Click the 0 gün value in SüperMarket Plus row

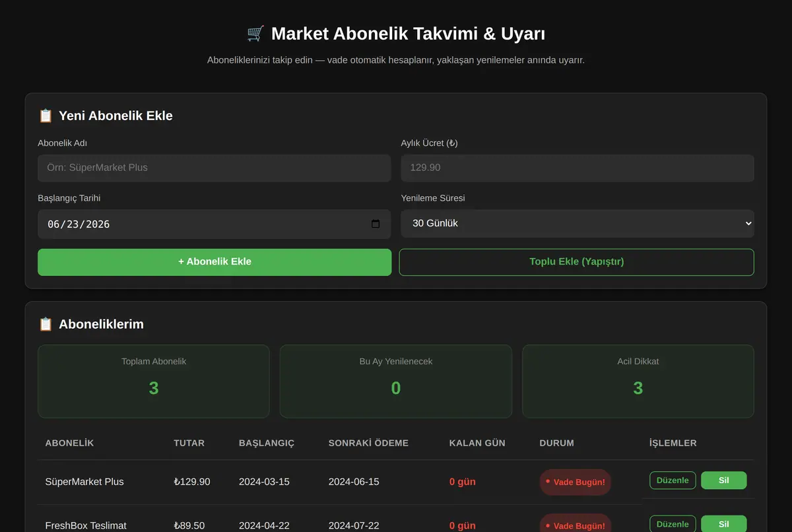coord(463,482)
